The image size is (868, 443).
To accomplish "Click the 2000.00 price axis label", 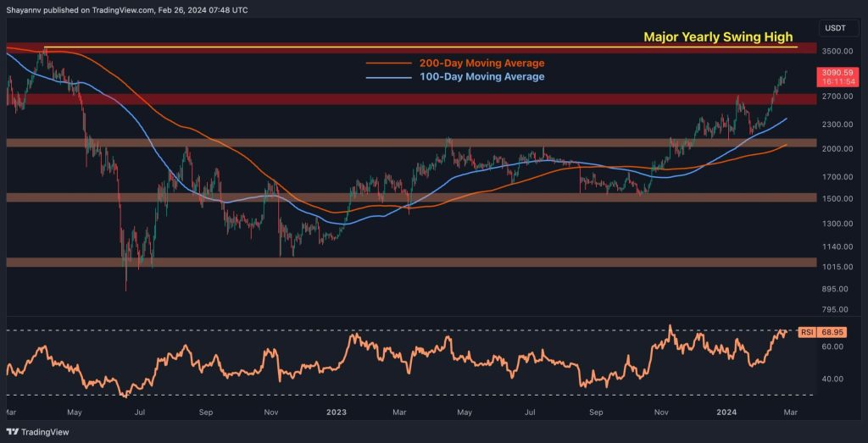I will point(834,149).
